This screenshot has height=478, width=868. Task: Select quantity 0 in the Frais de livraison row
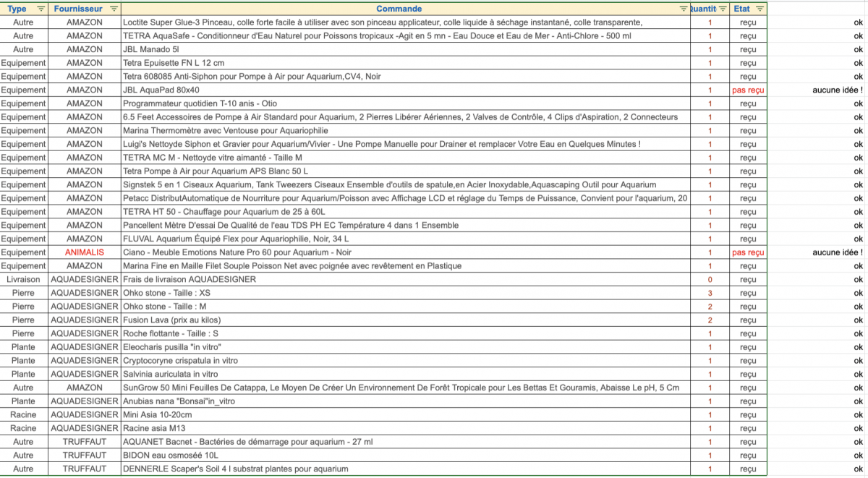[x=710, y=279]
